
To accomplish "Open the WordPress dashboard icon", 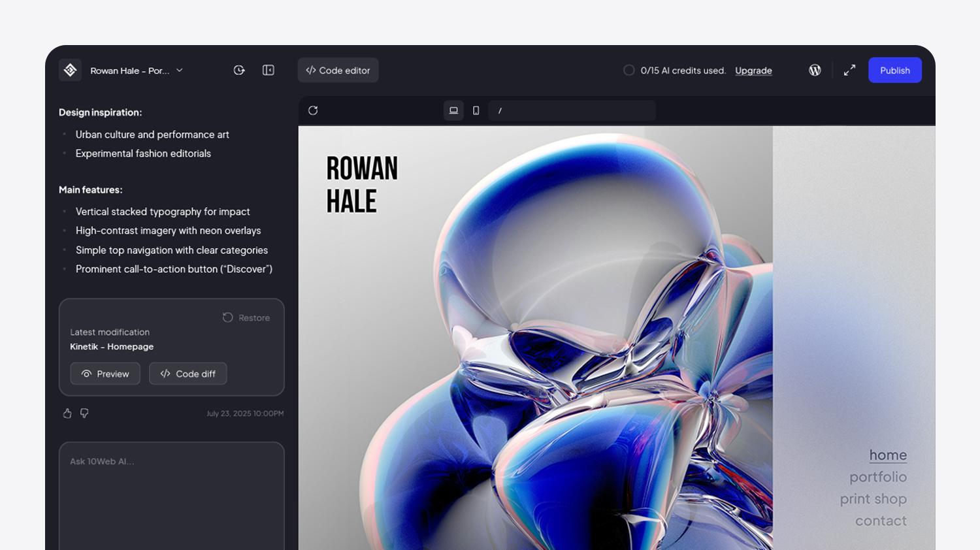I will click(x=815, y=71).
